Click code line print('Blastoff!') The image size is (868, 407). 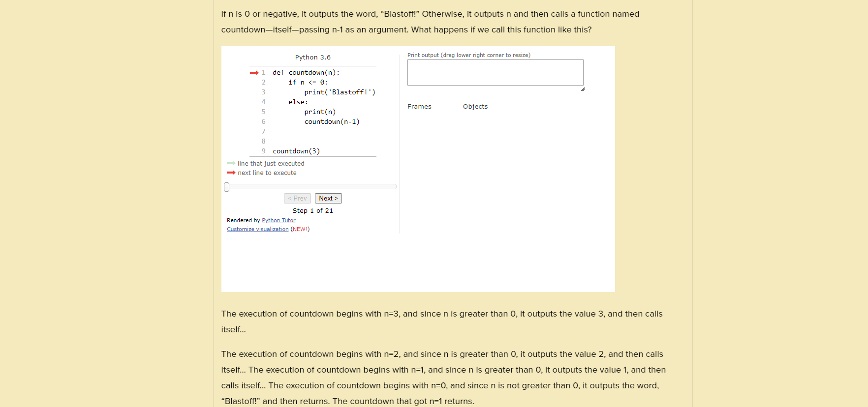340,92
